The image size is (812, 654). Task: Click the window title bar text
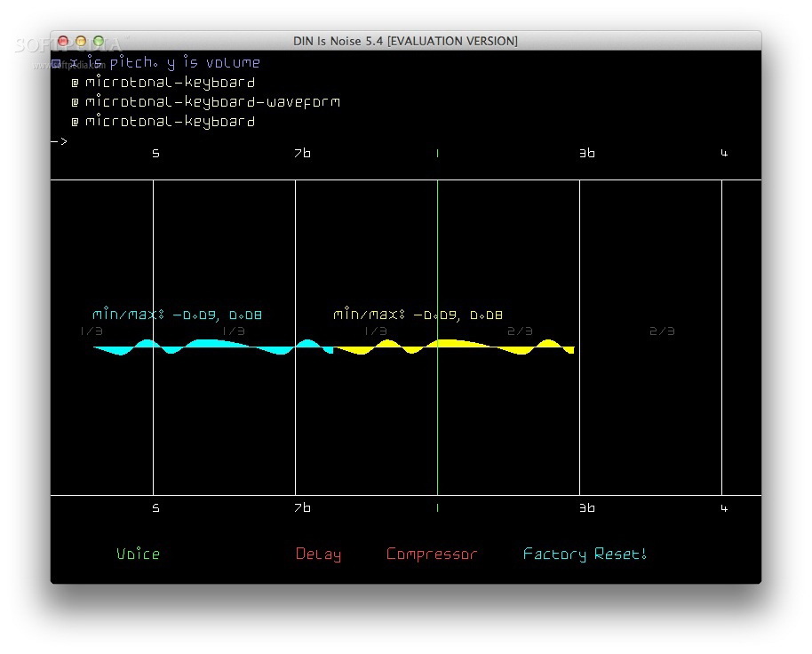coord(405,41)
